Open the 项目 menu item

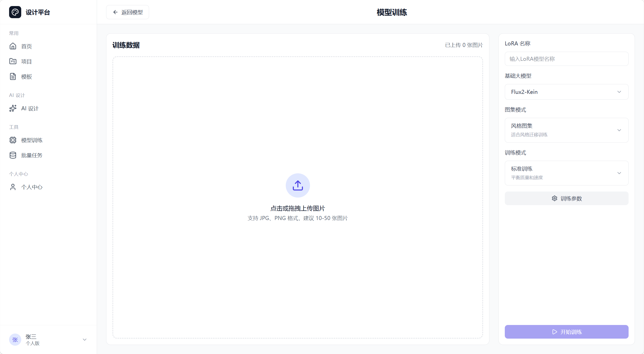[49, 61]
